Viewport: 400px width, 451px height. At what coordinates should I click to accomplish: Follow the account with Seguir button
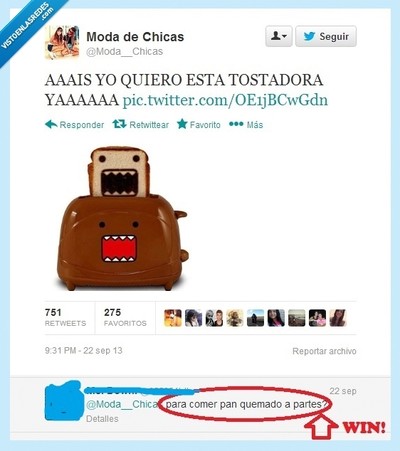coord(326,36)
